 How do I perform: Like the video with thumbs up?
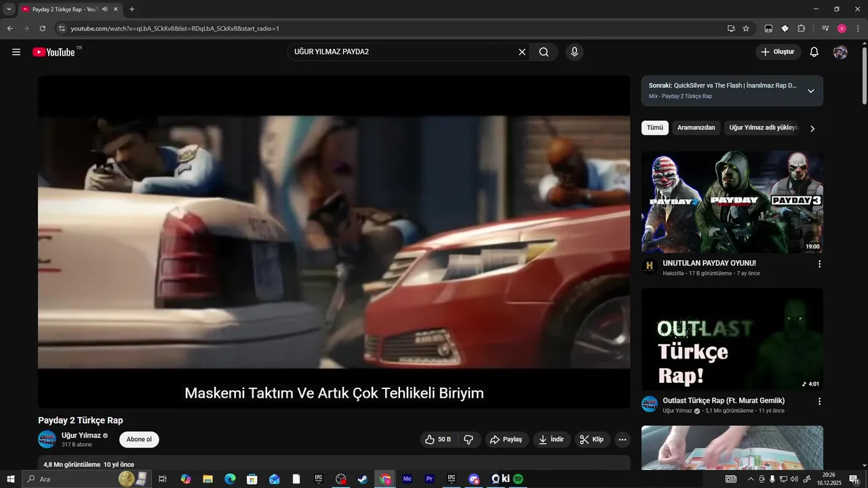438,439
